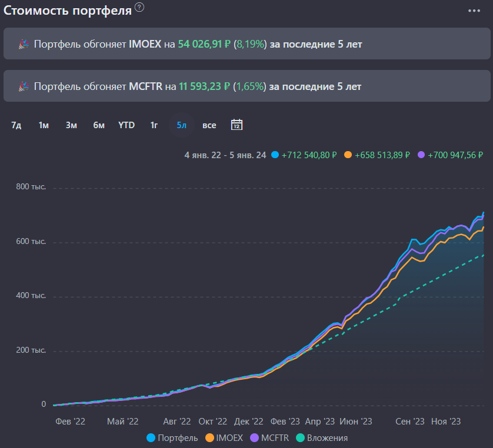Viewport: 493px width, 448px height.
Task: Click the amount 11 593,23 ₽
Action: (x=205, y=86)
